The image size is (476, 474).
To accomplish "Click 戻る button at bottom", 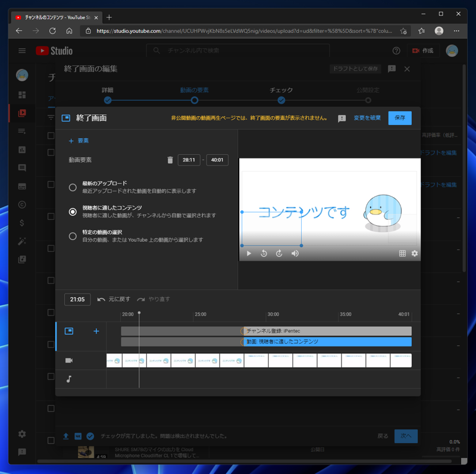I will (x=383, y=436).
